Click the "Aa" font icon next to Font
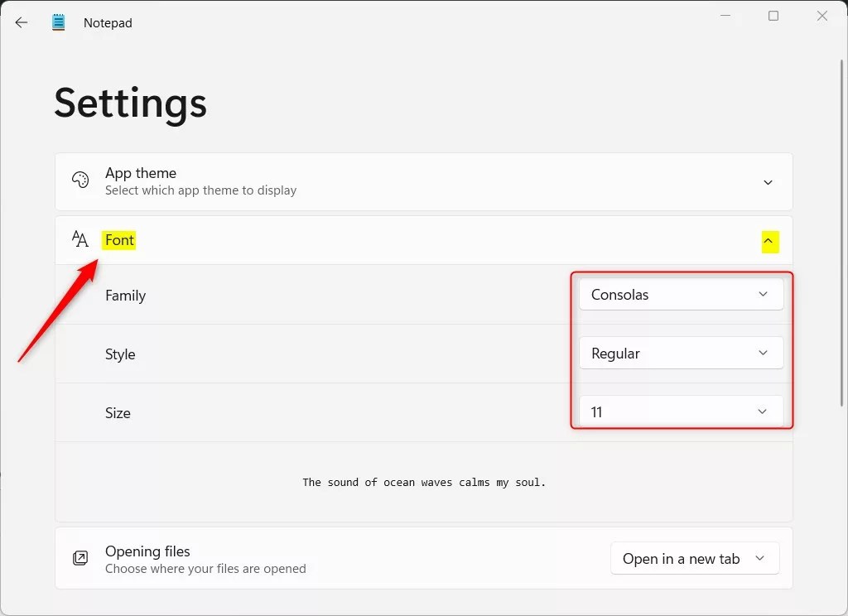 pyautogui.click(x=79, y=239)
